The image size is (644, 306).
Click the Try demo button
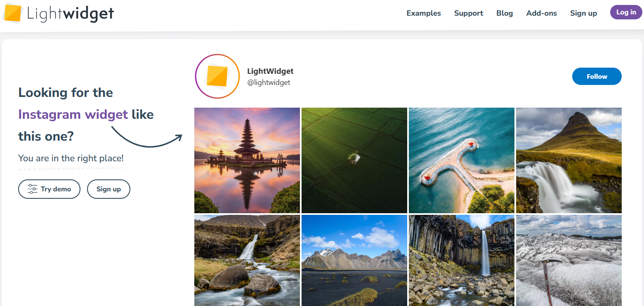[49, 189]
